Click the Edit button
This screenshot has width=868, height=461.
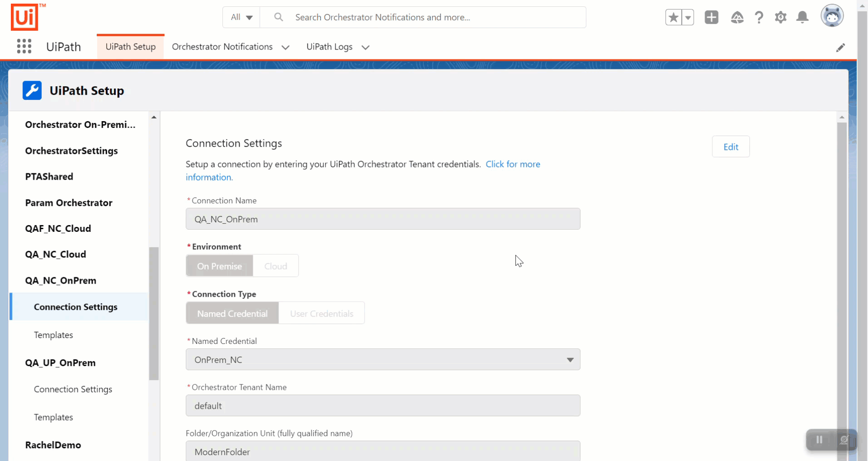click(x=730, y=147)
